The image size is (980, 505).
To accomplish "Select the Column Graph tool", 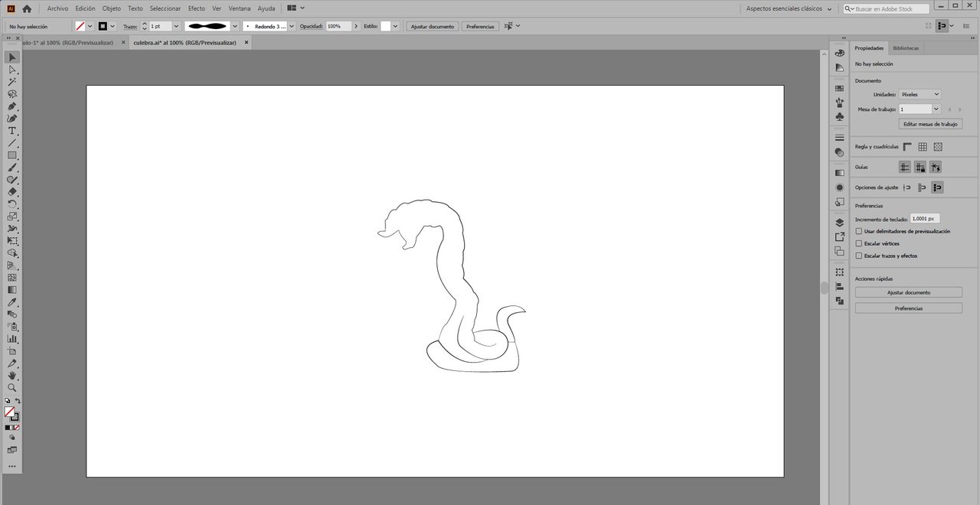I will [x=12, y=338].
